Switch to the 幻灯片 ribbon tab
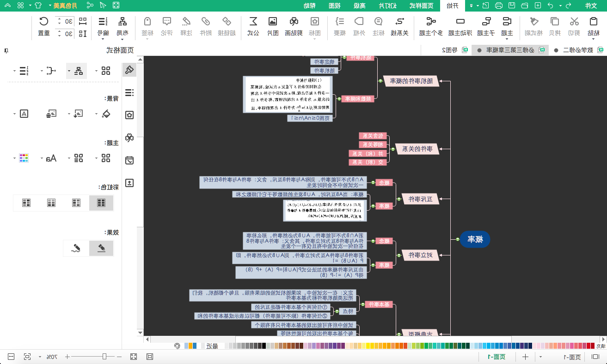The width and height of the screenshot is (607, 364). coord(387,6)
